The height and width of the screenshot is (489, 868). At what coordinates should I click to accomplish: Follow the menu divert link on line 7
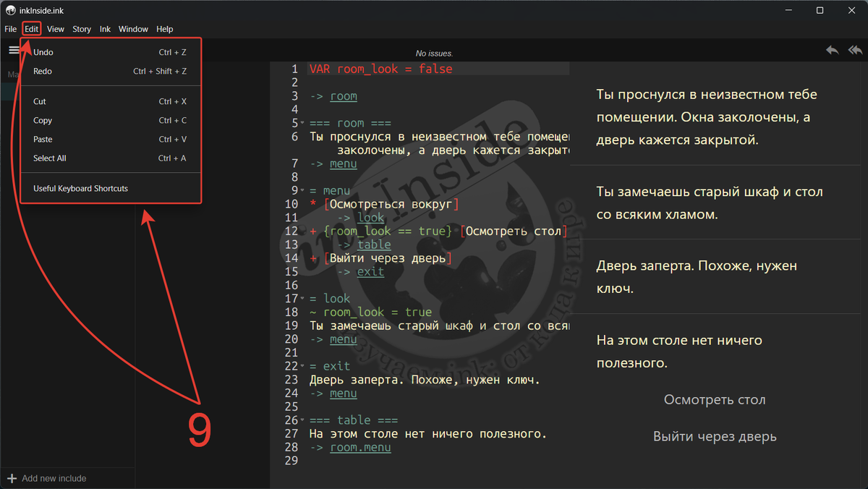tap(344, 163)
